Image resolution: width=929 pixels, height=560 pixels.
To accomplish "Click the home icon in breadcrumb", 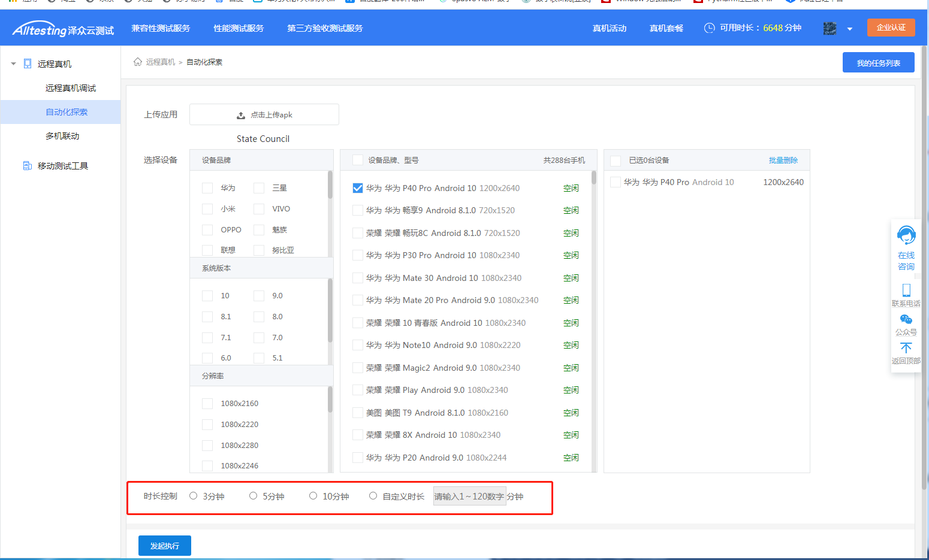I will click(x=138, y=62).
